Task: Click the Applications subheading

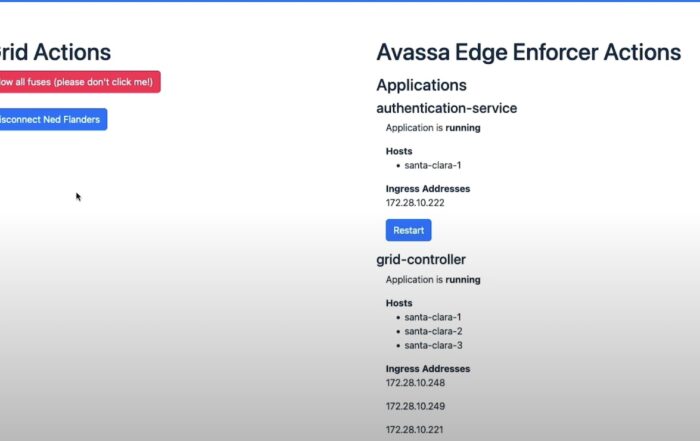Action: (421, 85)
